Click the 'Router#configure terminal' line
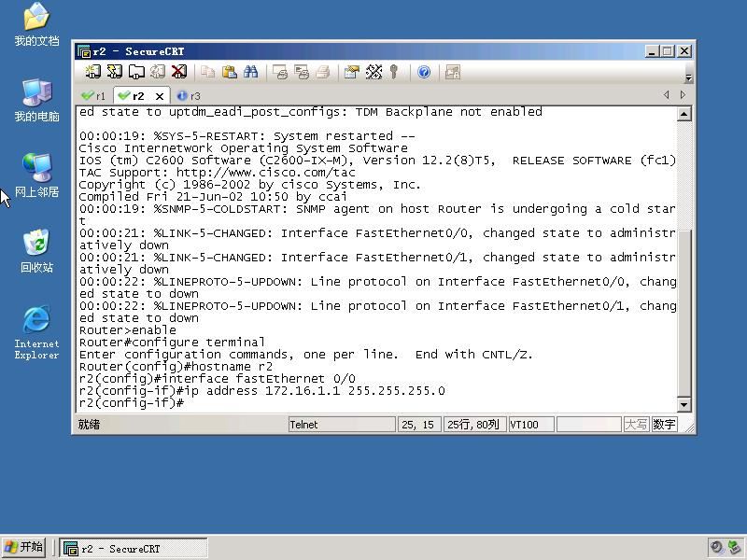Image resolution: width=747 pixels, height=560 pixels. click(x=172, y=343)
